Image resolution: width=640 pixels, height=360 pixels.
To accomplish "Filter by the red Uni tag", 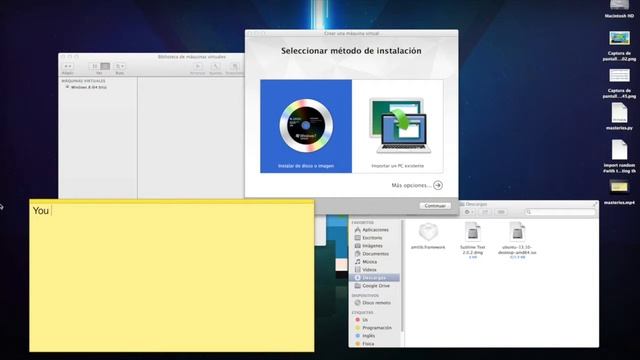I will point(361,320).
